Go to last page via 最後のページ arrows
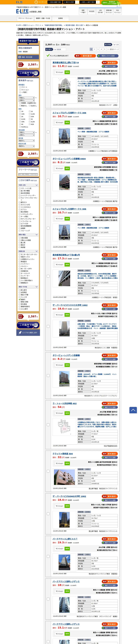The image size is (138, 644). [113, 49]
